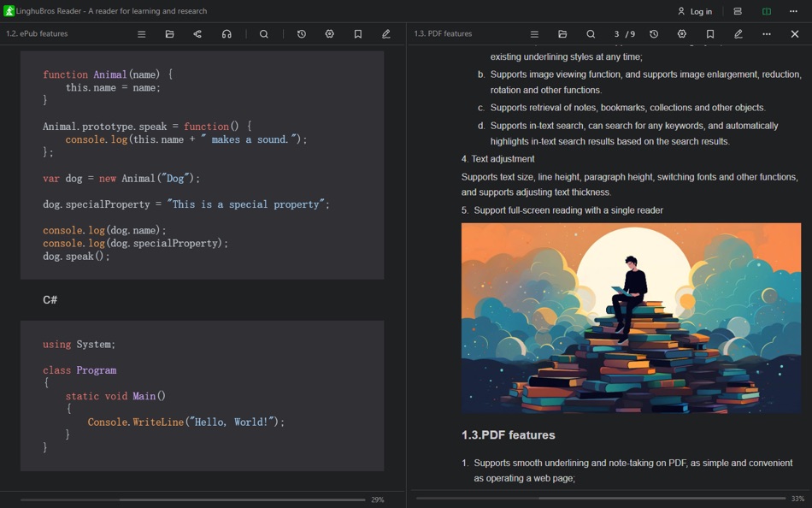Open annotation pen tool for the PDF

[738, 33]
